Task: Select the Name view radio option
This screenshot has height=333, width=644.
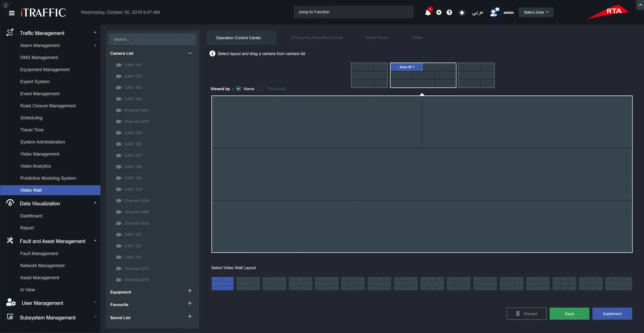Action: [239, 89]
